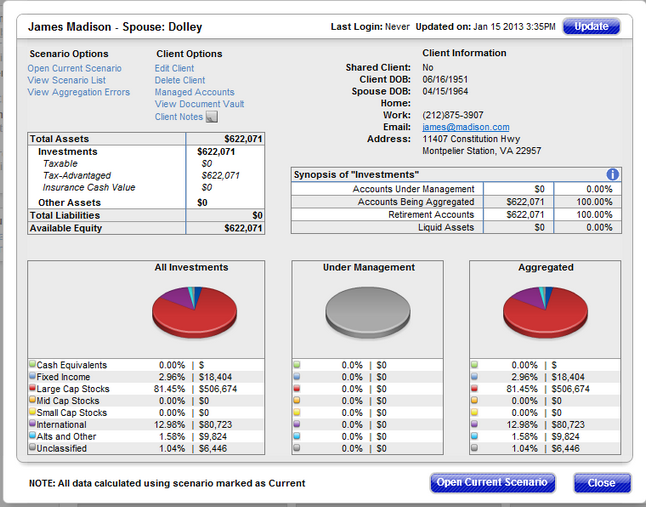646x507 pixels.
Task: Click the Insurance Cash Value row label
Action: point(89,187)
